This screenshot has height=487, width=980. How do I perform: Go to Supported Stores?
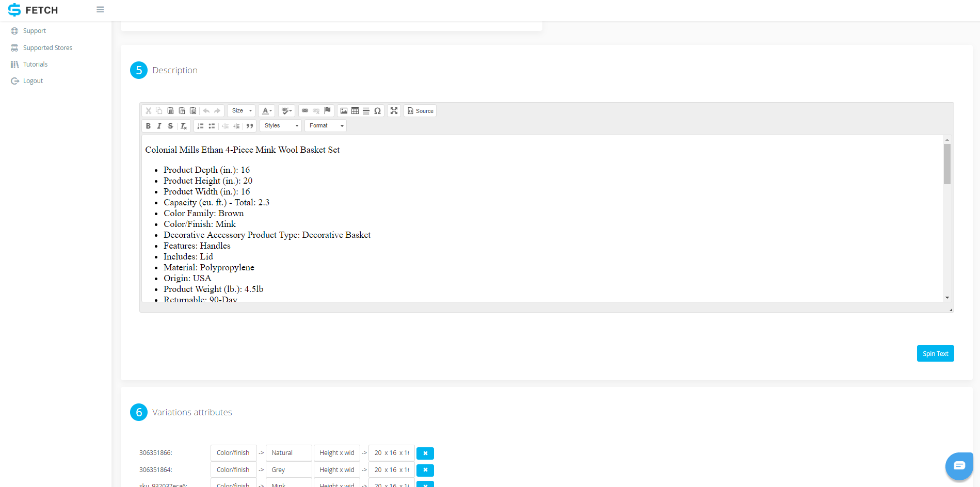click(47, 48)
